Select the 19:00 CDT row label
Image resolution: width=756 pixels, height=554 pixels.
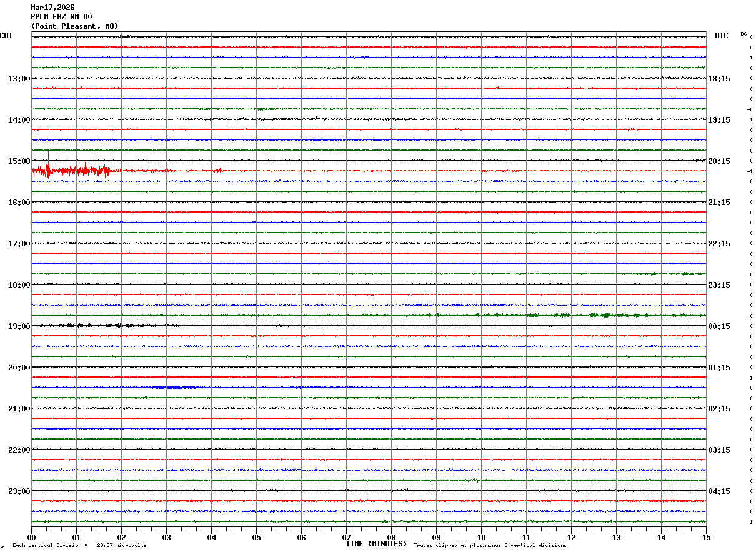(19, 326)
